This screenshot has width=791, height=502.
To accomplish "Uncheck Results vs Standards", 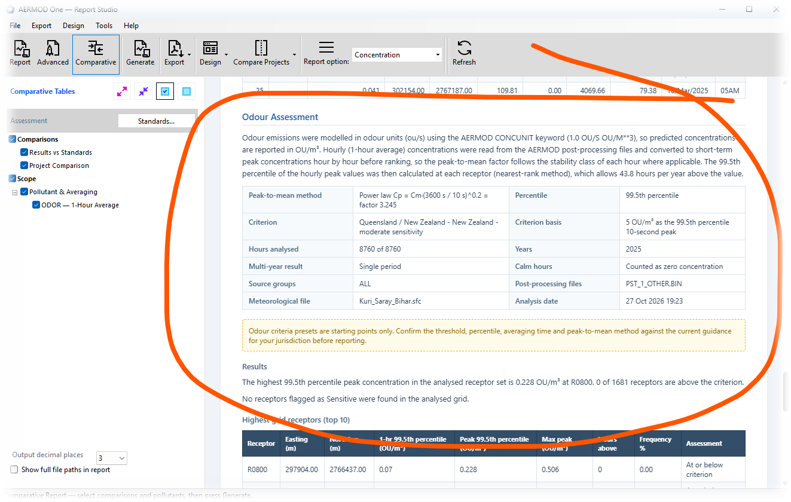I will coord(24,152).
